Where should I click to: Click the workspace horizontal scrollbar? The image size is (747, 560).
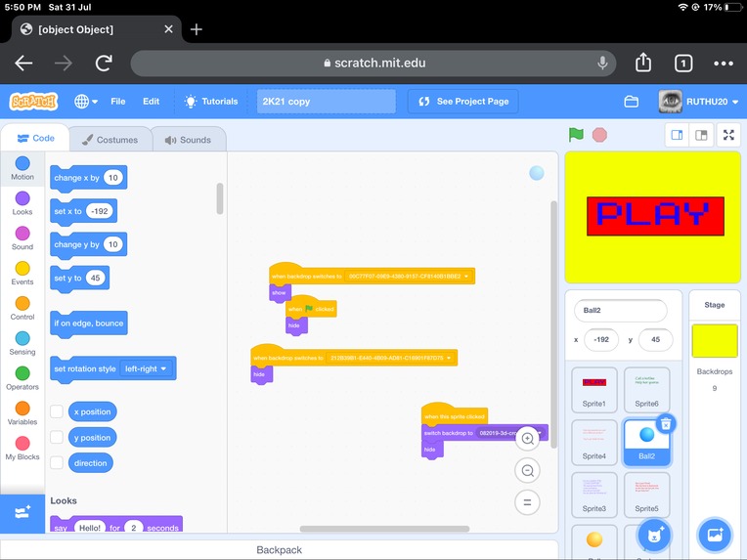[384, 529]
